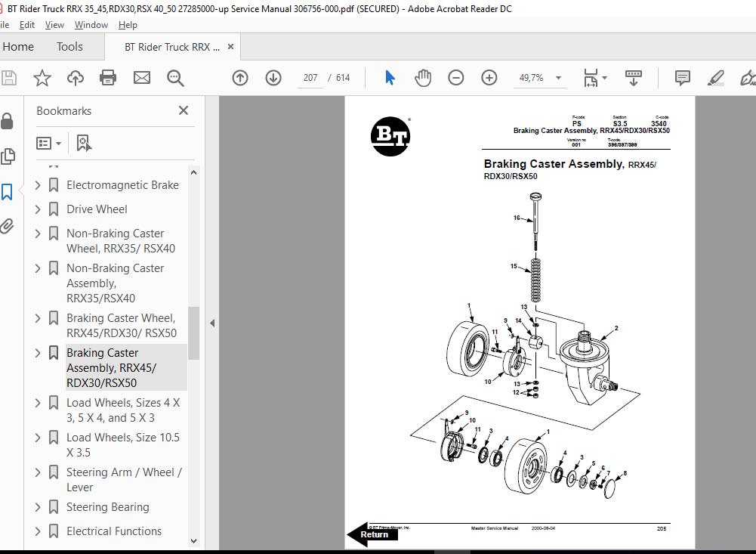Image resolution: width=756 pixels, height=554 pixels.
Task: Open the zoom level dropdown arrow
Action: pyautogui.click(x=558, y=78)
